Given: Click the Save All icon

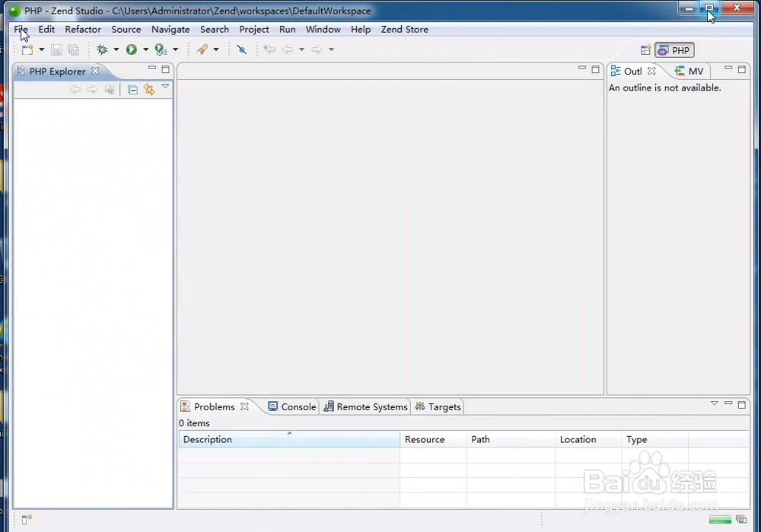Looking at the screenshot, I should coord(73,49).
